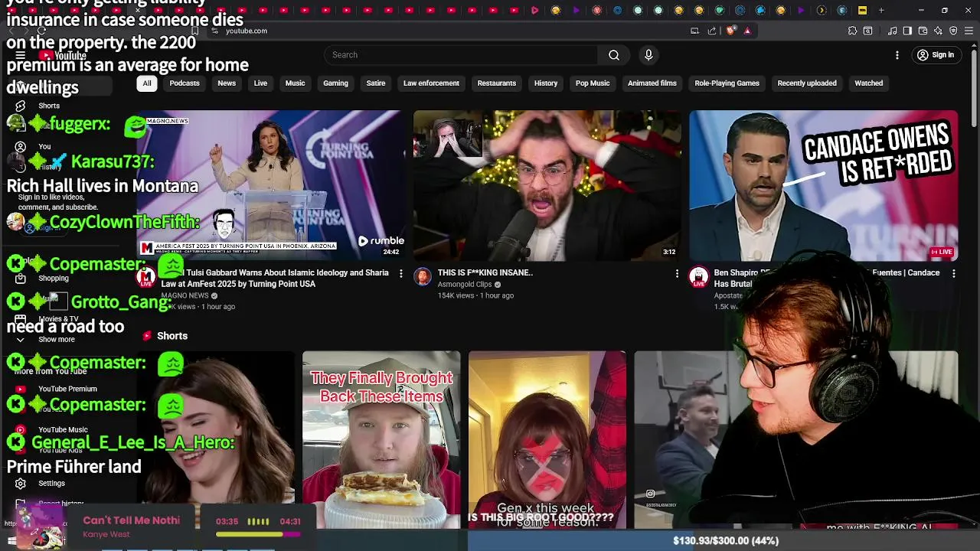The height and width of the screenshot is (551, 980).
Task: Open Shopping in the sidebar
Action: [54, 279]
